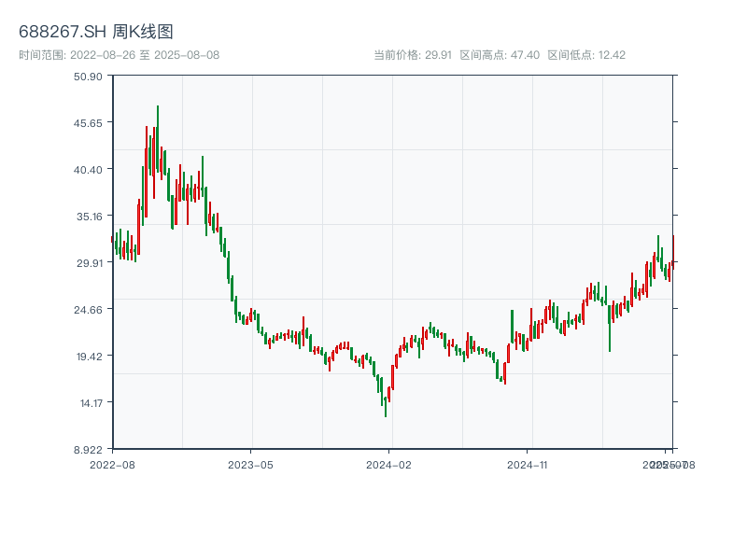Click the 24.66 y-axis label
Image resolution: width=747 pixels, height=560 pixels.
click(88, 310)
